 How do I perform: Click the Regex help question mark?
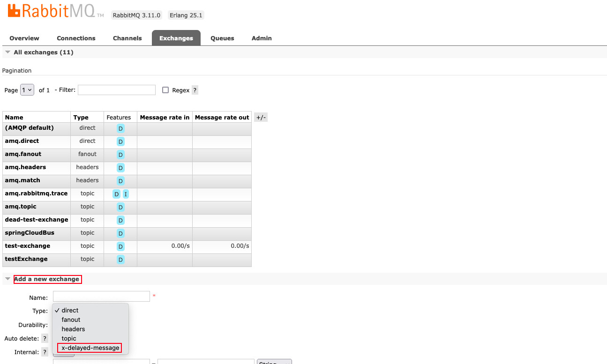click(x=195, y=90)
